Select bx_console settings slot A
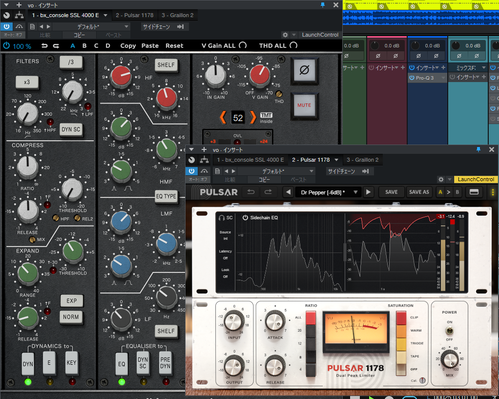This screenshot has height=399, width=499. click(x=72, y=46)
